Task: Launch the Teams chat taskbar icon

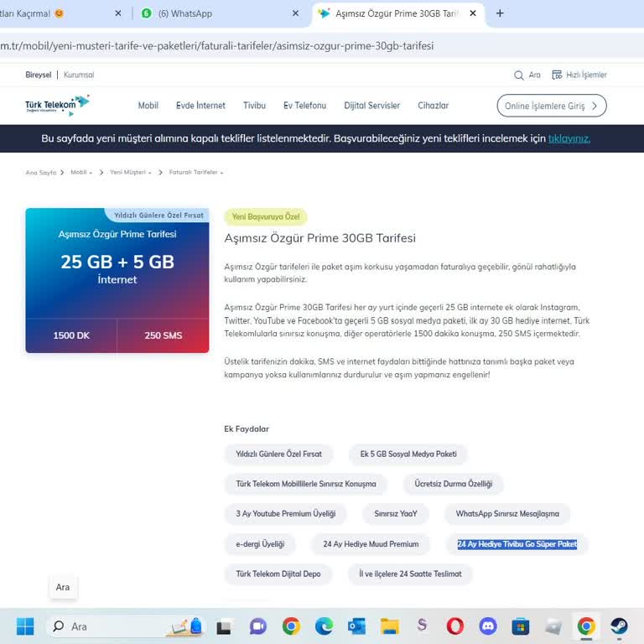Action: [258, 626]
